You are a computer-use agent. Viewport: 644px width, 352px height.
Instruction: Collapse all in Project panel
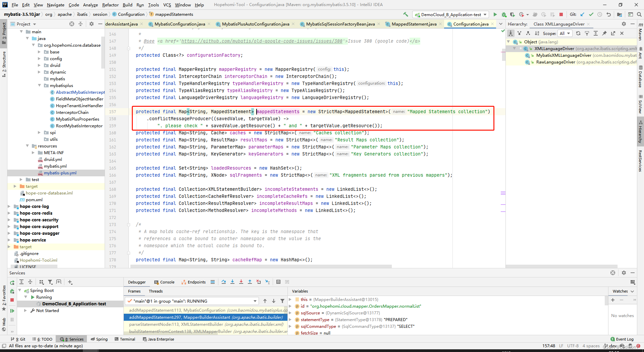click(x=80, y=24)
